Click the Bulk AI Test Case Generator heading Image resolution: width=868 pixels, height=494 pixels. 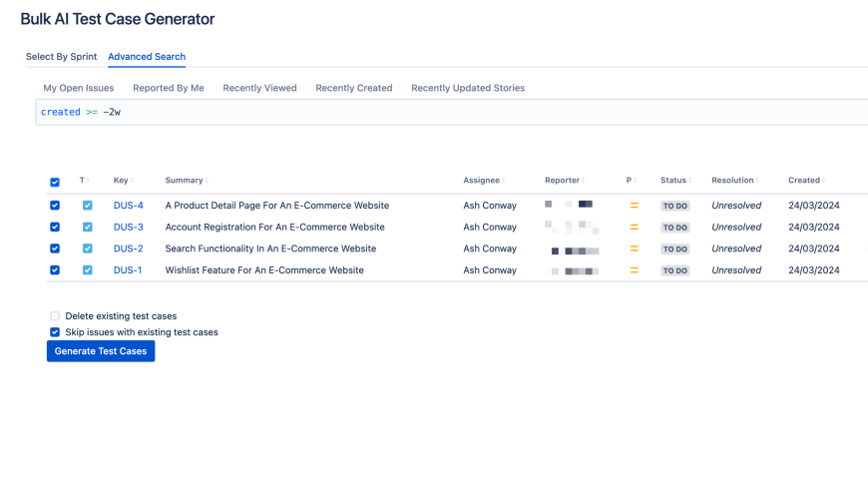pos(118,19)
